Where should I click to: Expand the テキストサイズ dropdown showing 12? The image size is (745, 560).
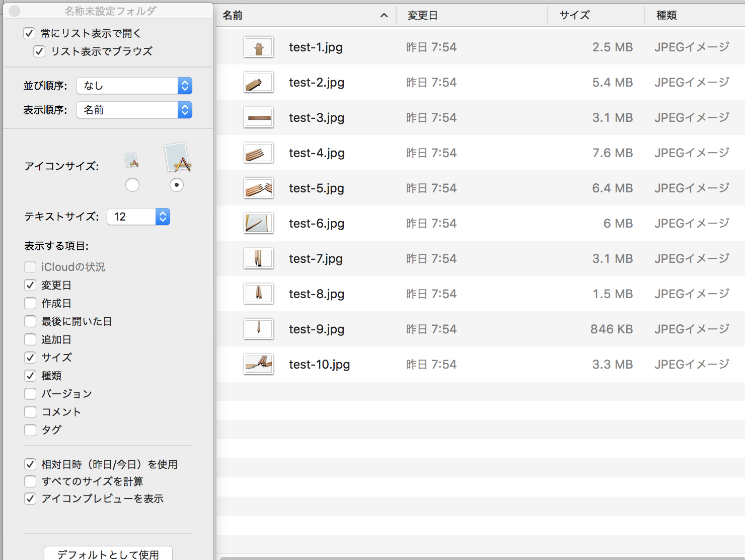click(138, 217)
